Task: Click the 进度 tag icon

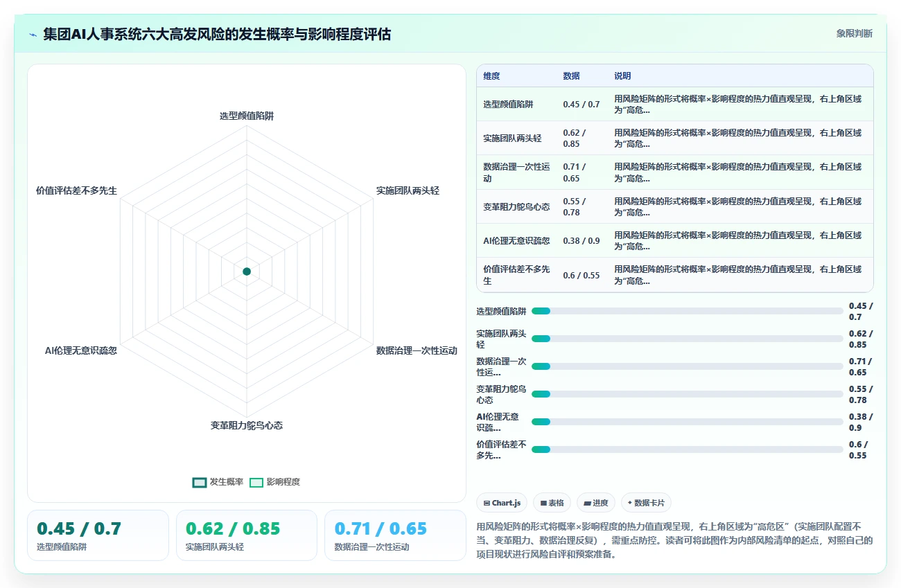Action: 588,503
